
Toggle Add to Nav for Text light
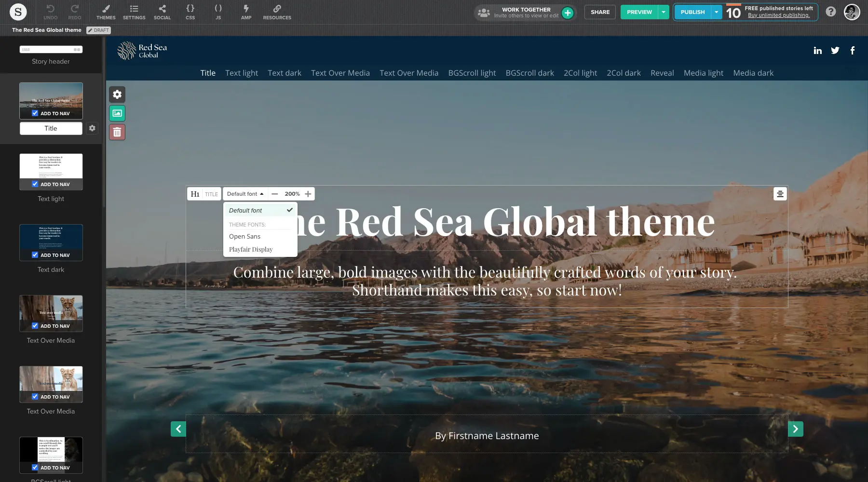click(x=35, y=184)
